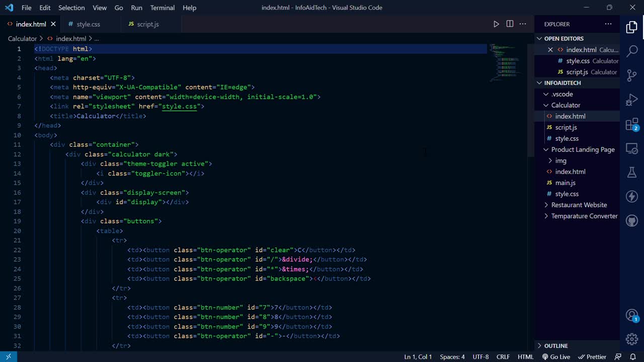The image size is (644, 362).
Task: Click the Split Editor icon
Action: click(x=510, y=24)
